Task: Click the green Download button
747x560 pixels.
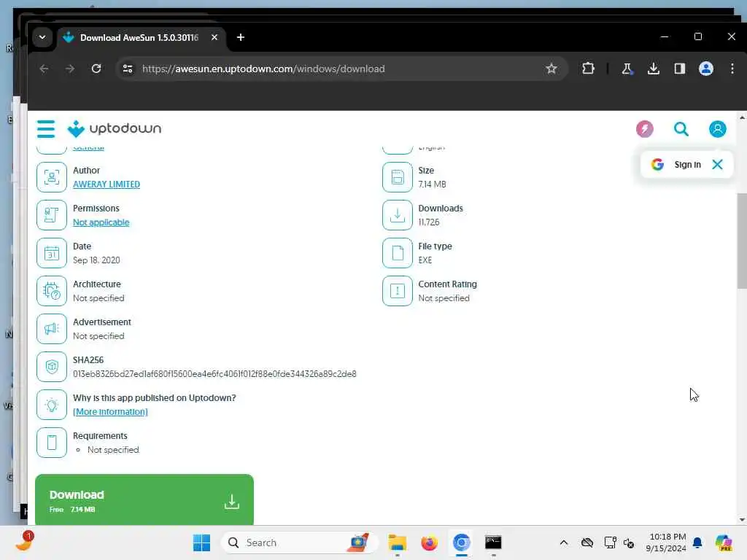Action: tap(144, 500)
